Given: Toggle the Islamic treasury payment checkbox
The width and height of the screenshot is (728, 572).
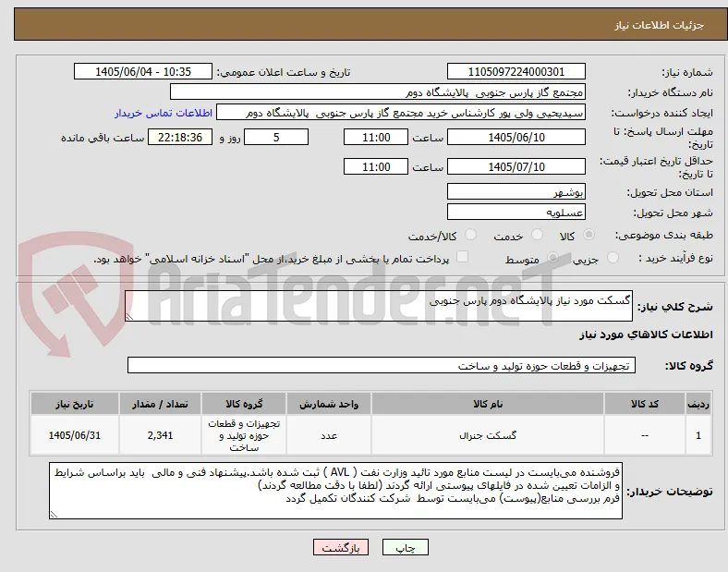Looking at the screenshot, I should 463,257.
